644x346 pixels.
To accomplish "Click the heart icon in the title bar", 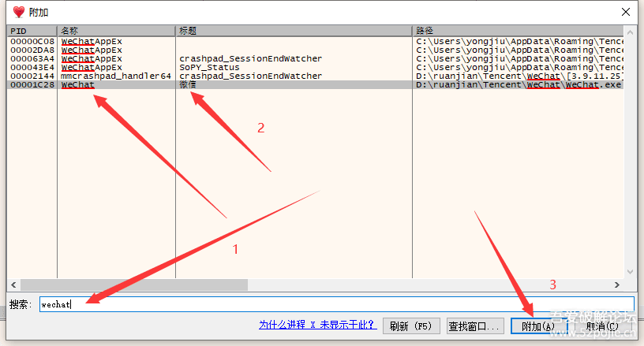I will click(x=19, y=12).
